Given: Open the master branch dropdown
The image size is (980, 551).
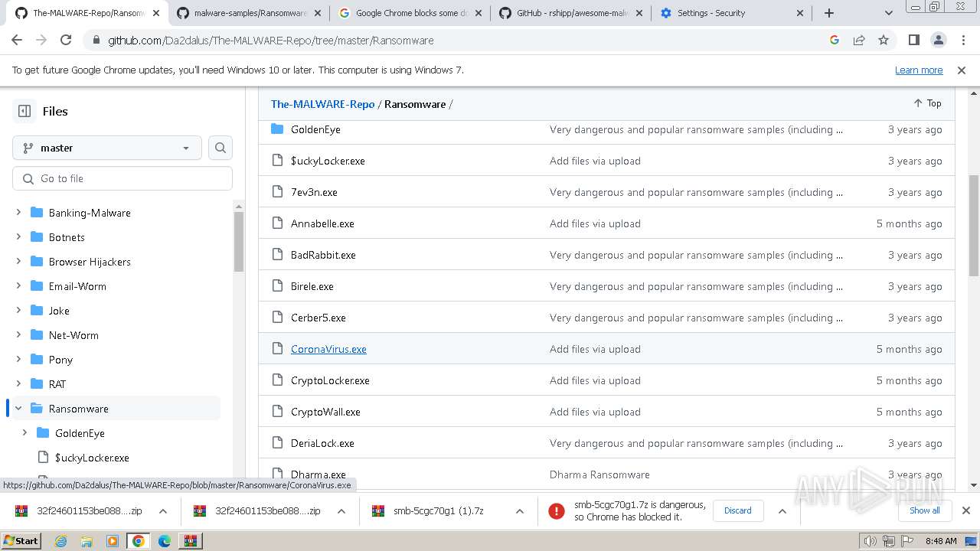Looking at the screenshot, I should coord(107,148).
